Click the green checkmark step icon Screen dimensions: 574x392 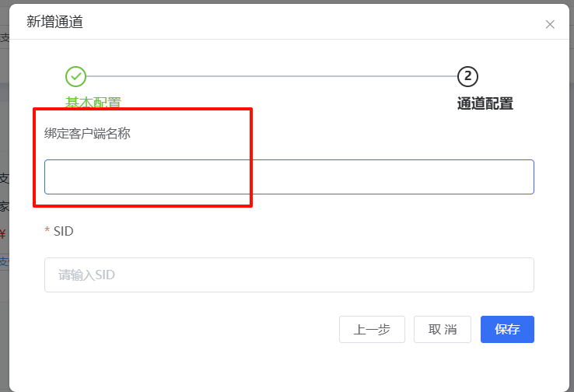coord(75,76)
